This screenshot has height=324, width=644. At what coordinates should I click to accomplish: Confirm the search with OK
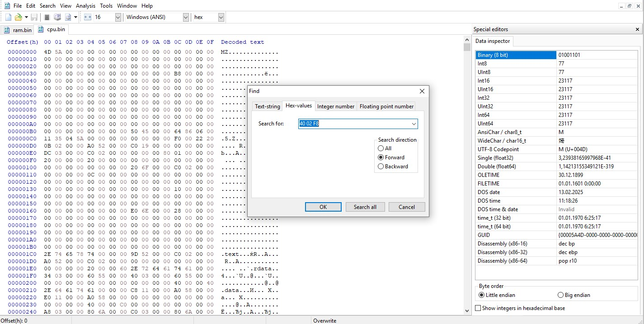[x=323, y=207]
